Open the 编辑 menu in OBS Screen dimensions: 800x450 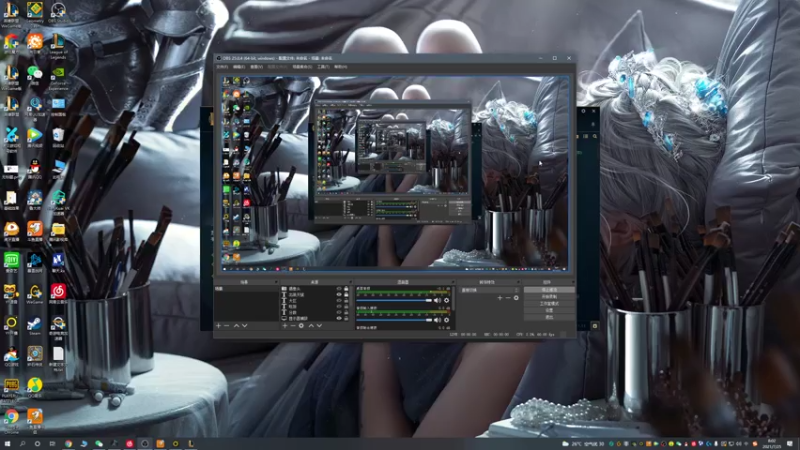239,67
